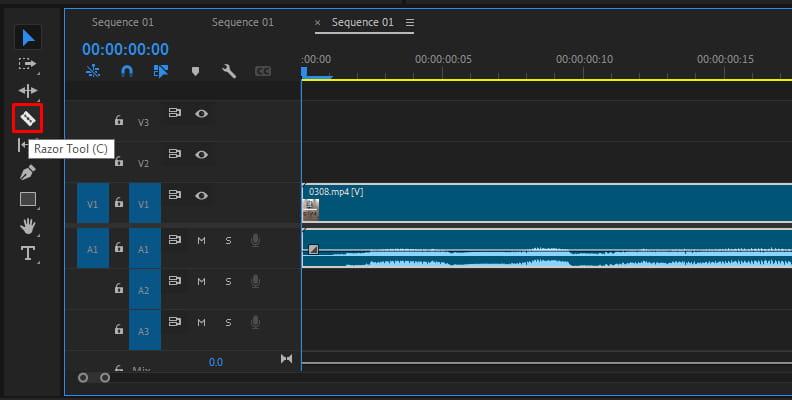This screenshot has width=792, height=400.
Task: Click the playhead marker on ruler
Action: (x=304, y=73)
